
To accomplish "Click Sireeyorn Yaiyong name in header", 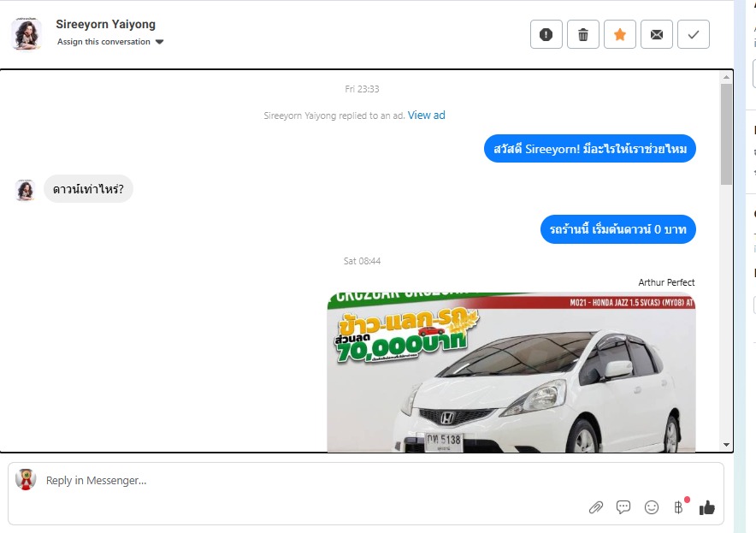I will pos(105,24).
